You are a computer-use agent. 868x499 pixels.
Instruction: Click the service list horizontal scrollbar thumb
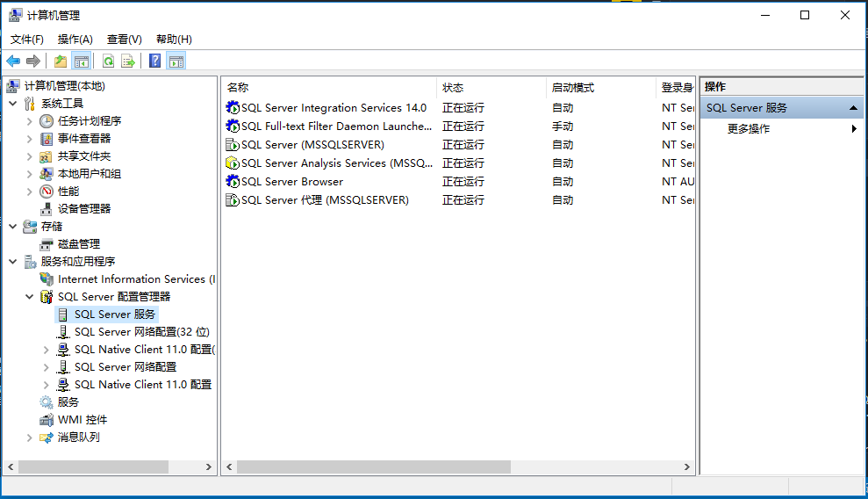[374, 466]
